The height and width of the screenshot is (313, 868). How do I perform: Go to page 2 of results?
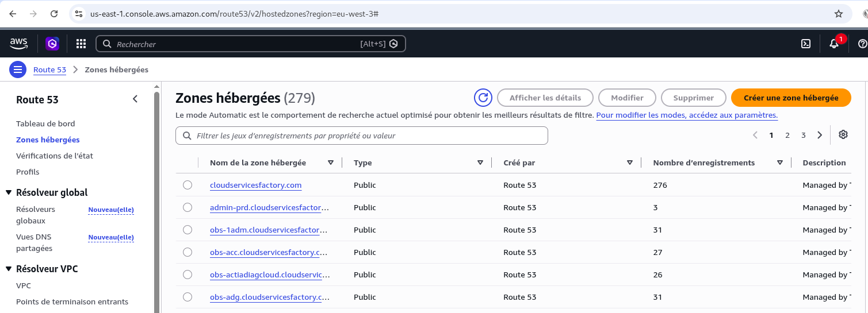point(787,135)
